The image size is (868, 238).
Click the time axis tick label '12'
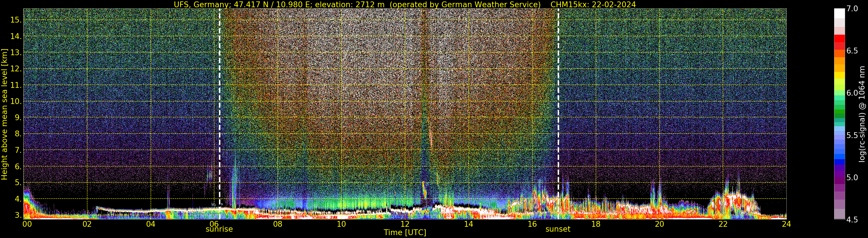(x=405, y=224)
